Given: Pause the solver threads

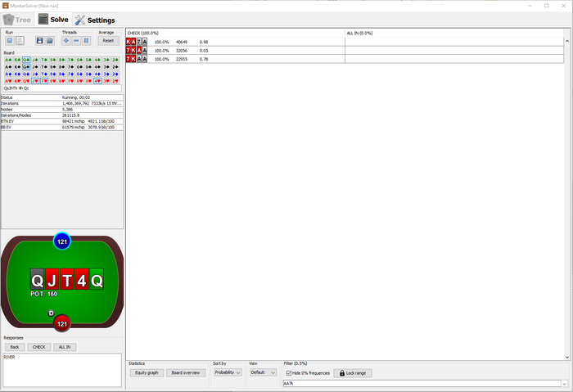Looking at the screenshot, I should [x=86, y=41].
